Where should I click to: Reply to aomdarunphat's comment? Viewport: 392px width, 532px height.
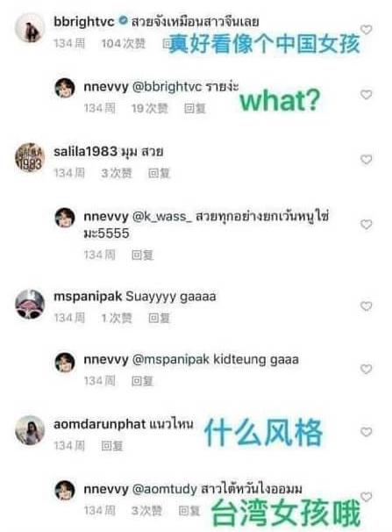[111, 445]
